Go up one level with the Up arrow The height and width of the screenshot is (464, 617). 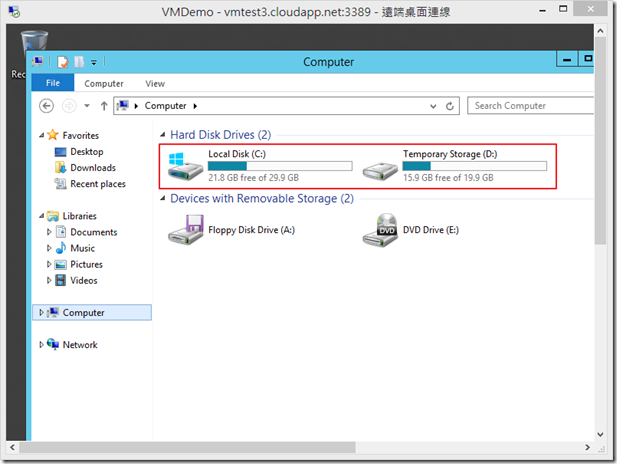pyautogui.click(x=104, y=105)
